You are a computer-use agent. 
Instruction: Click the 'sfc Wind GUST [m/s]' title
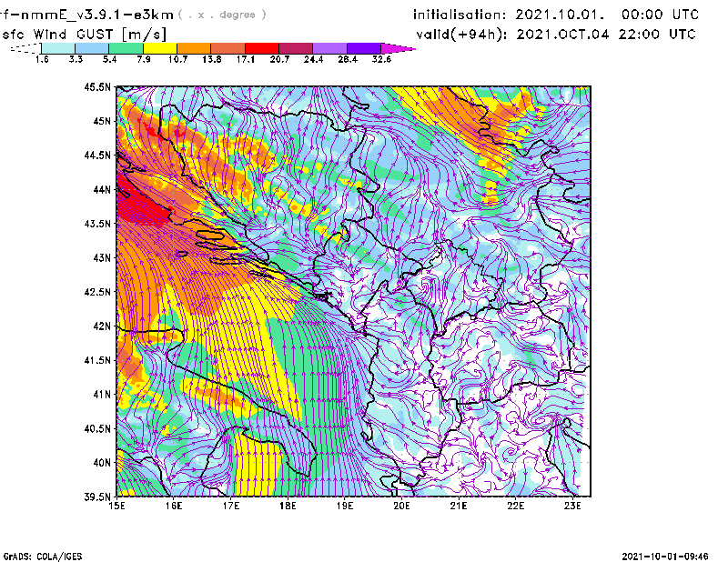coord(84,35)
